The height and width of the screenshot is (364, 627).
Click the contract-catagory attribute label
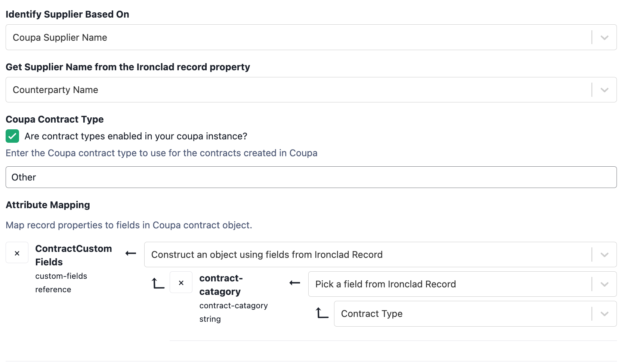tap(221, 285)
